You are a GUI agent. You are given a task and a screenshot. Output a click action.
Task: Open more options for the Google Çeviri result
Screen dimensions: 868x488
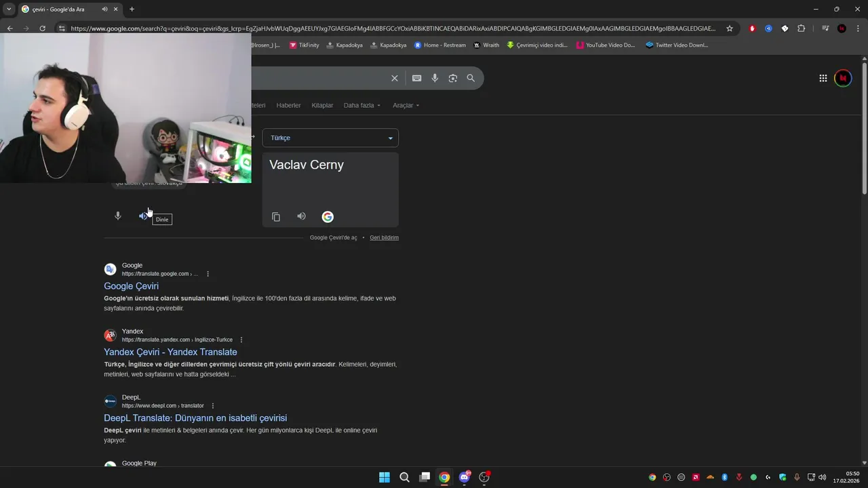click(x=208, y=274)
